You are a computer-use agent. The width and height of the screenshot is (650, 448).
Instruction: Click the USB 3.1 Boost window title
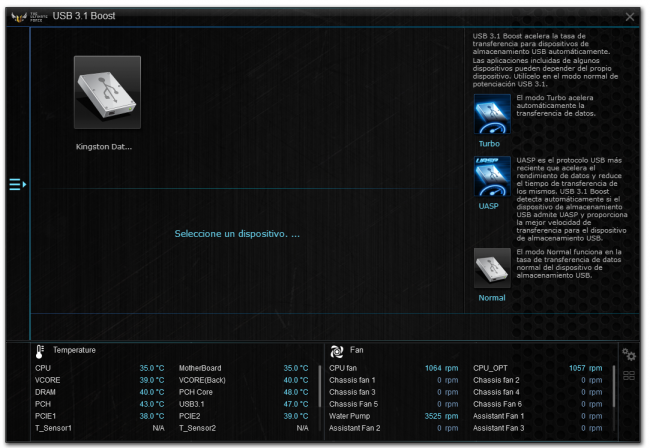tap(84, 16)
